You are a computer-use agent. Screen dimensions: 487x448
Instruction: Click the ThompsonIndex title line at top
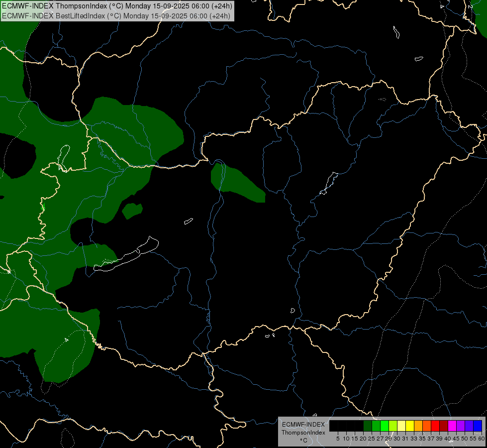click(117, 6)
